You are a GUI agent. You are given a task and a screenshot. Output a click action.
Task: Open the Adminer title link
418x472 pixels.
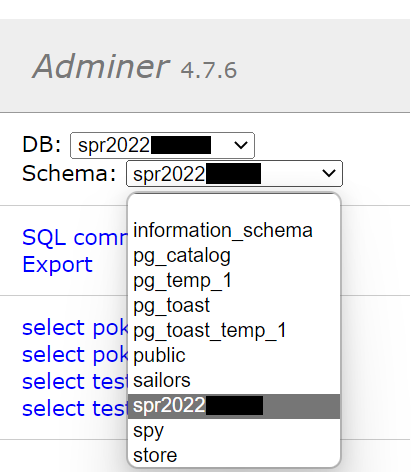(x=101, y=66)
